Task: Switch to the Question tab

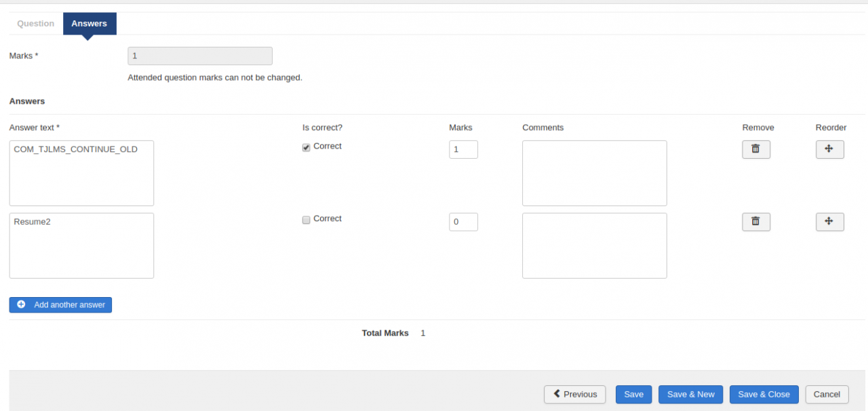Action: (35, 24)
